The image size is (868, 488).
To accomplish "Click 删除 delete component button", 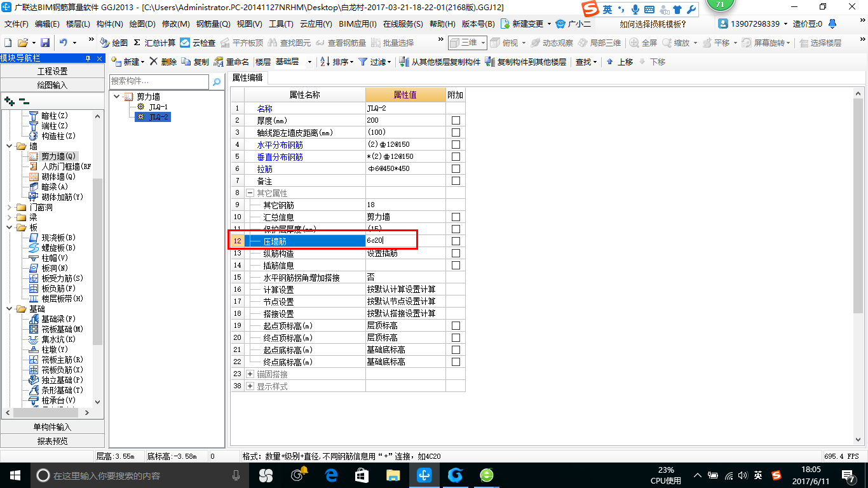I will [x=163, y=62].
